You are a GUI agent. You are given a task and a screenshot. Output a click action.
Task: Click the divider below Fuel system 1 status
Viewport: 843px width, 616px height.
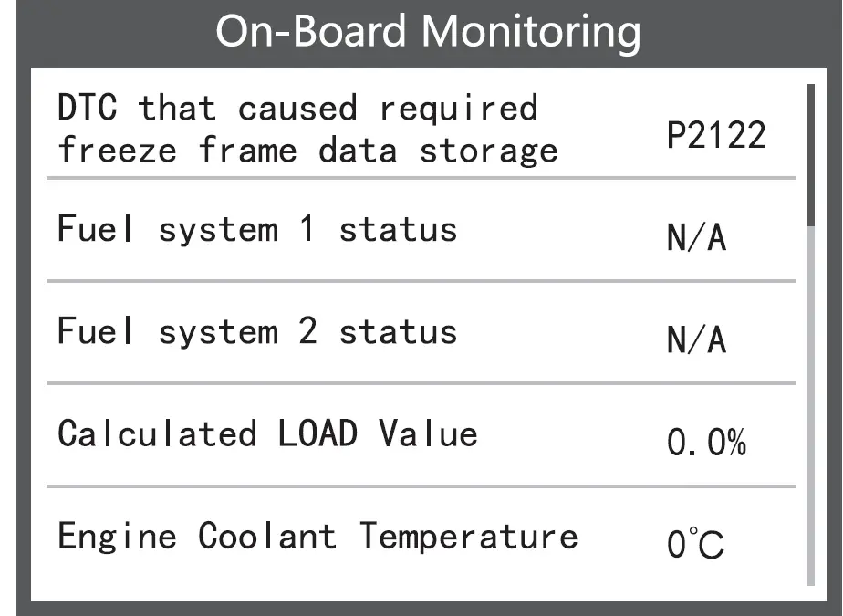point(421,281)
